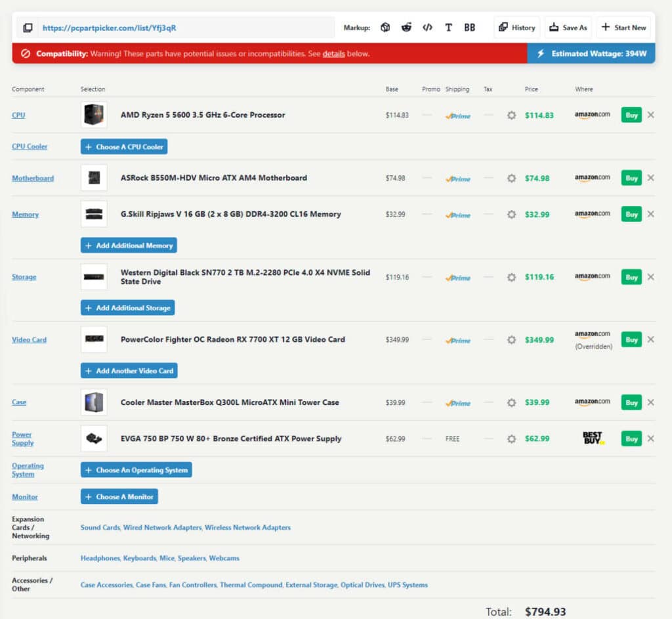Buy the G.Skill Ripjaws V memory

pyautogui.click(x=631, y=214)
